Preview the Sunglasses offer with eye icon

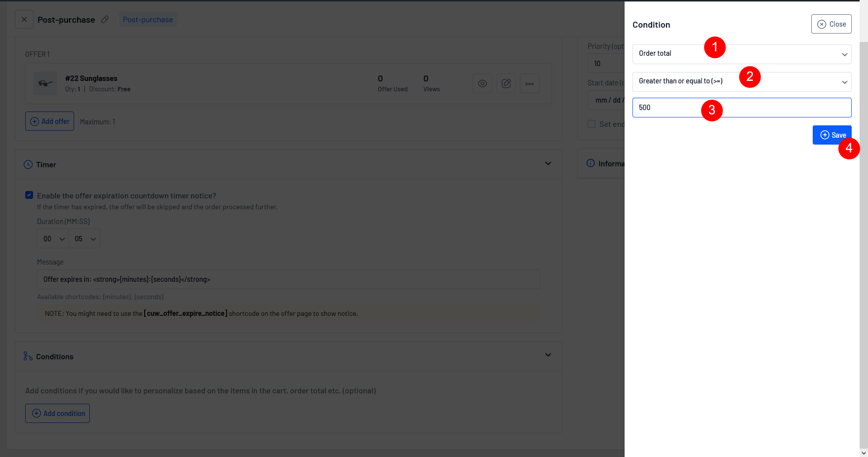point(482,83)
